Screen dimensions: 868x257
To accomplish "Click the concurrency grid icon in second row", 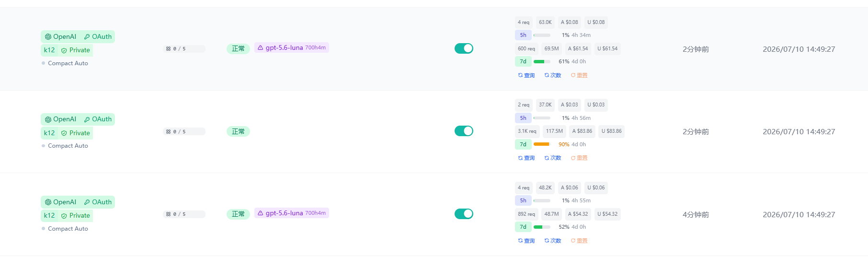I will click(x=168, y=131).
